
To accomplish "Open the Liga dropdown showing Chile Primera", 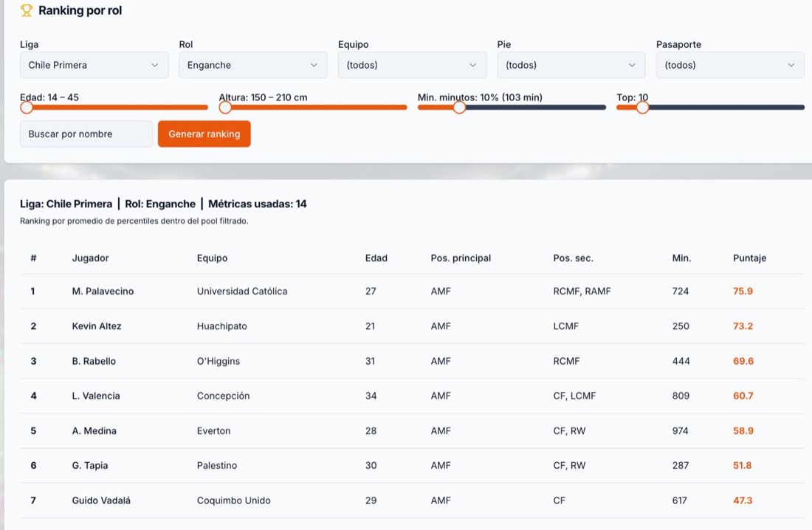I will click(94, 65).
